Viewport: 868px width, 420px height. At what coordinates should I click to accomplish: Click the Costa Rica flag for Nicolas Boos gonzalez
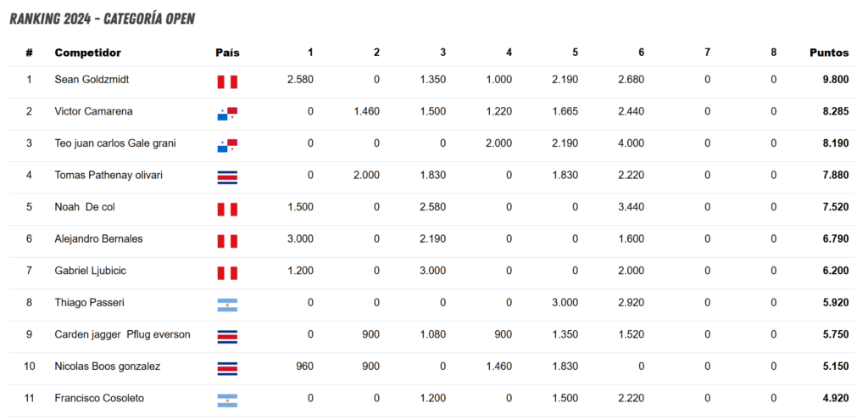(227, 368)
